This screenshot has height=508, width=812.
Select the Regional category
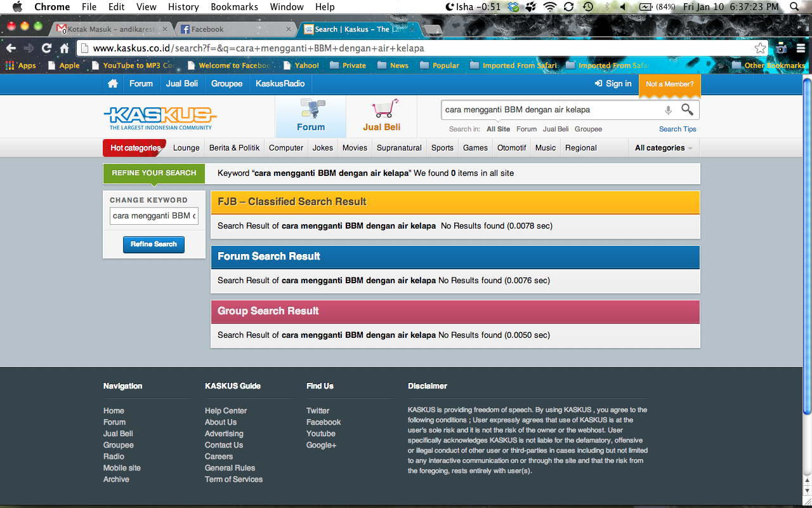(x=580, y=148)
